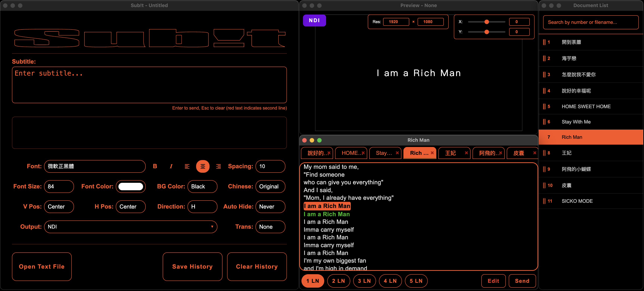Click the Document List search field
The height and width of the screenshot is (291, 644).
point(591,22)
